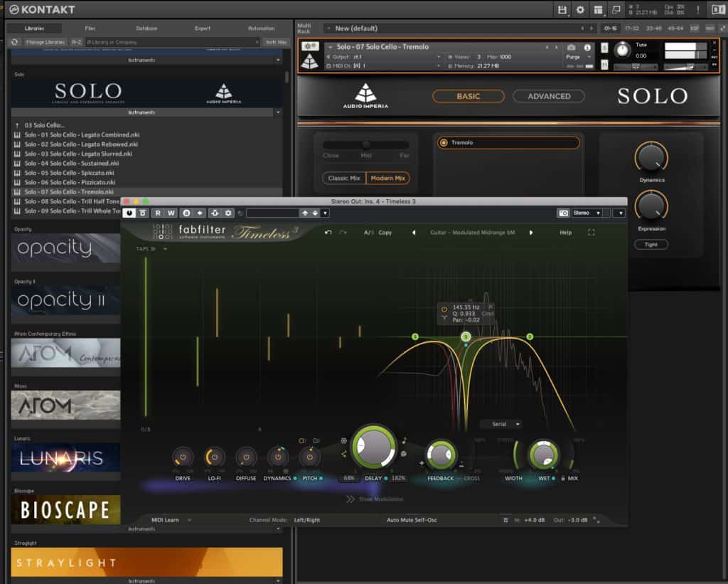Open the workspace layout icon in Kontakt header
This screenshot has width=728, height=584.
[x=598, y=9]
